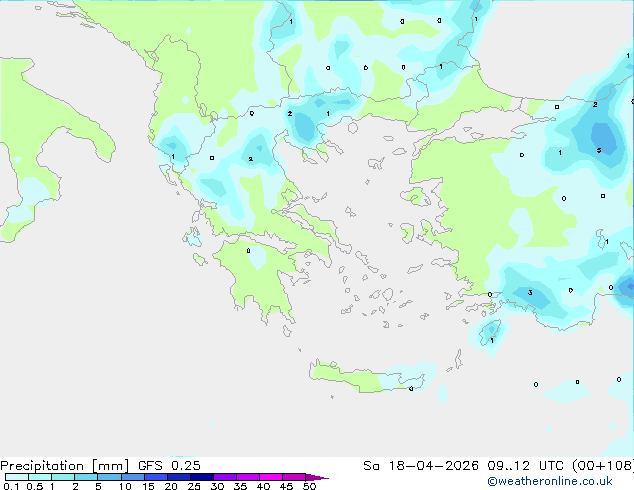Image resolution: width=634 pixels, height=490 pixels.
Task: Click the 40–45 mm magenta legend swatch
Action: 271,477
